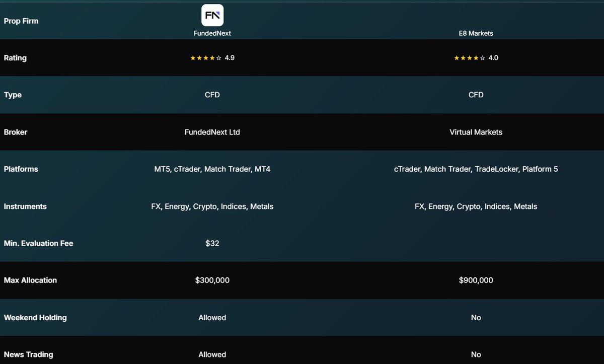Screen dimensions: 604x364
Task: Click the E8 Markets column heading
Action: (476, 33)
